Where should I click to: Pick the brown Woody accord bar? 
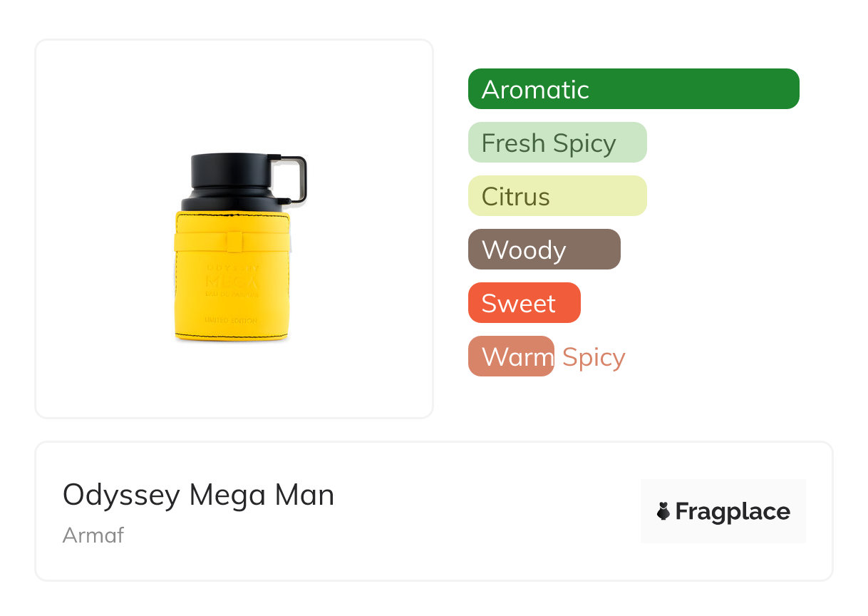click(x=544, y=250)
